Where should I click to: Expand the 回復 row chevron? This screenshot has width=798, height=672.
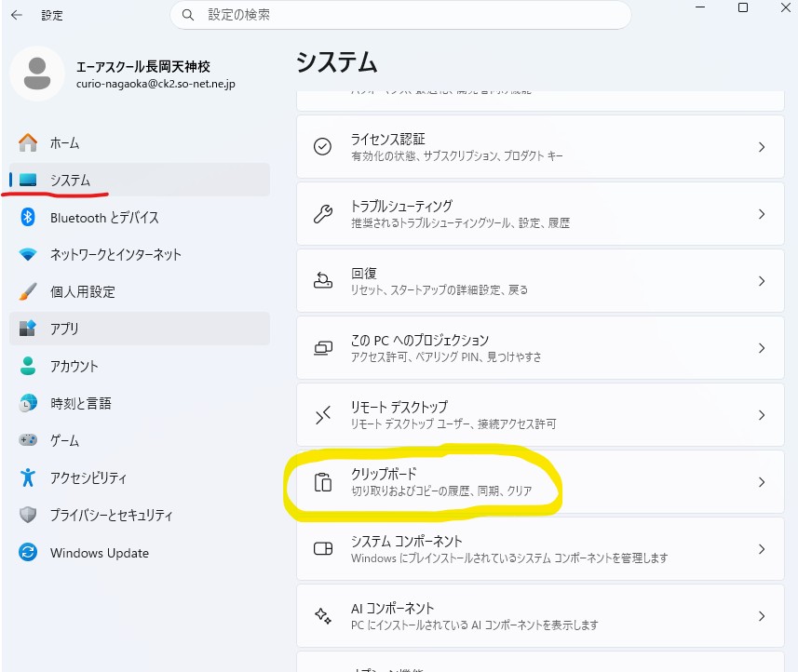pos(761,281)
